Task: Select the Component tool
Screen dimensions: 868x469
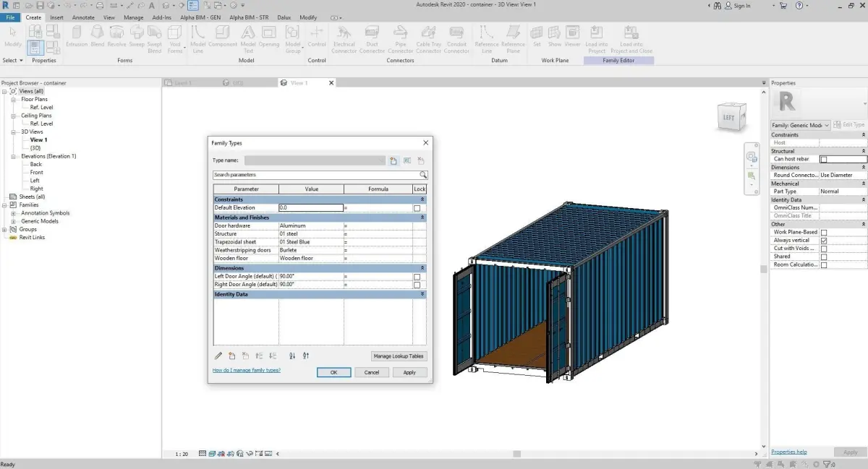Action: pyautogui.click(x=223, y=36)
